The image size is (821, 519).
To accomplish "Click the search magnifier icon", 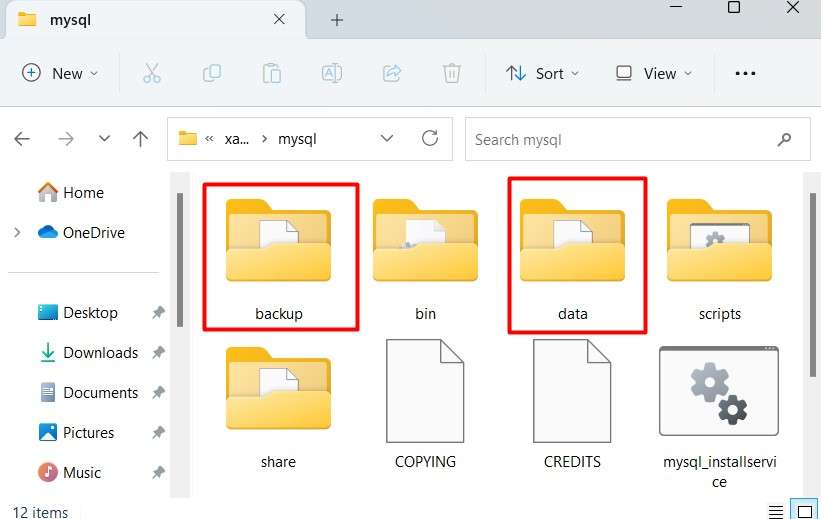I will point(784,139).
